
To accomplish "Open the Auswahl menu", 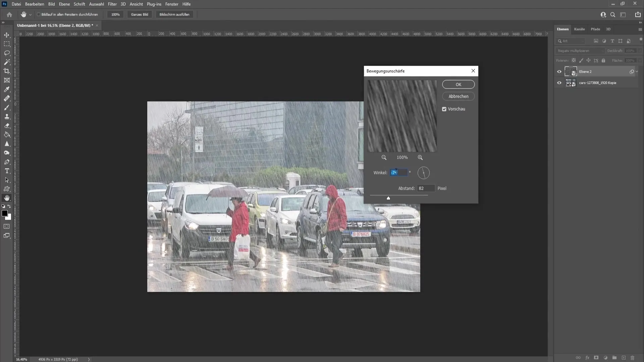I will click(x=96, y=4).
